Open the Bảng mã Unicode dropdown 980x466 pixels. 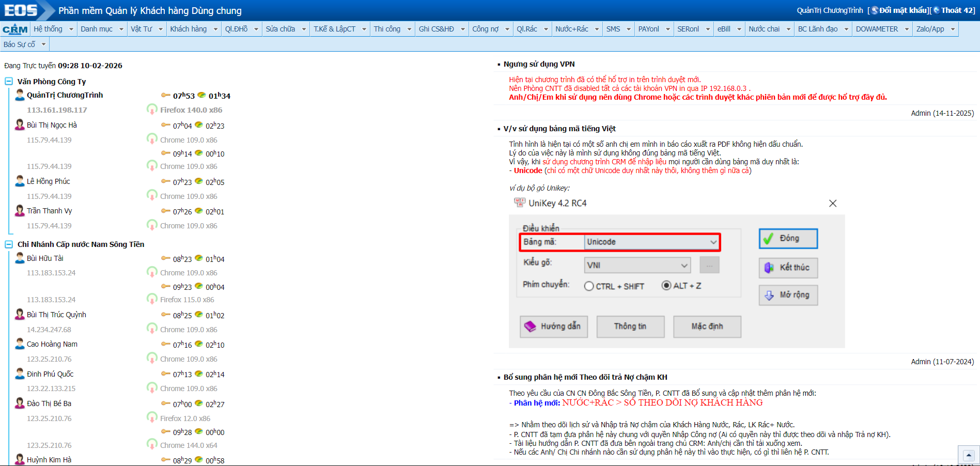[x=651, y=242]
